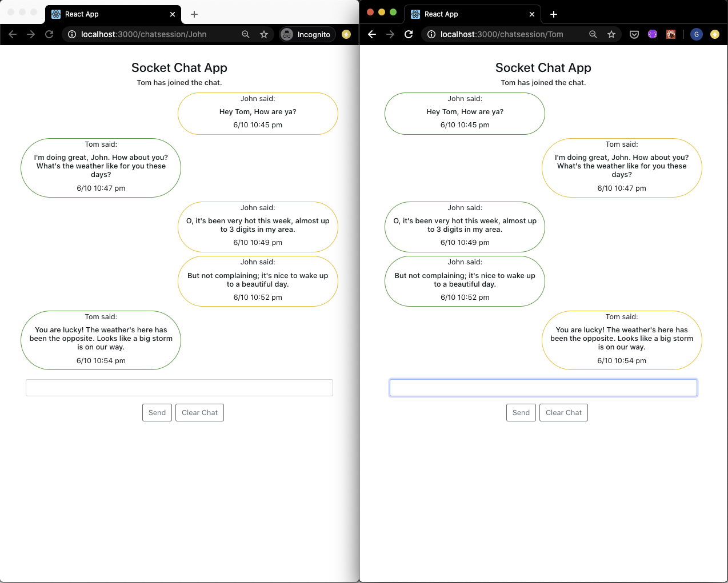
Task: Go forward in John's browser window
Action: (31, 34)
